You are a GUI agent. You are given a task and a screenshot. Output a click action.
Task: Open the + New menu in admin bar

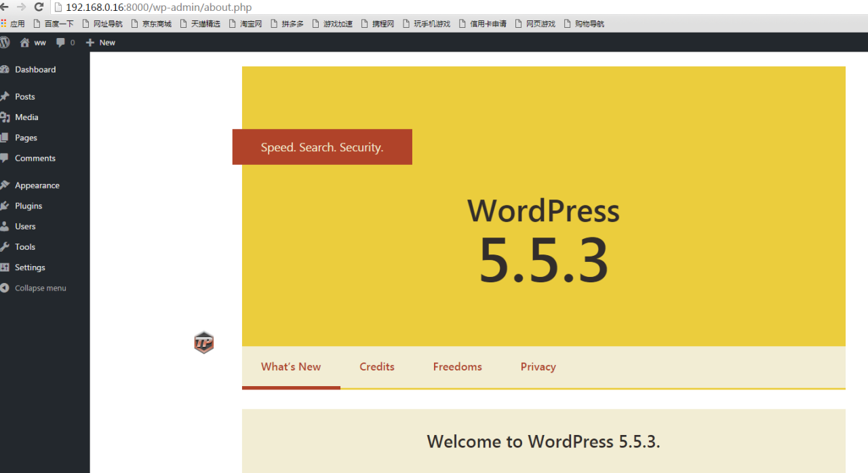coord(100,42)
